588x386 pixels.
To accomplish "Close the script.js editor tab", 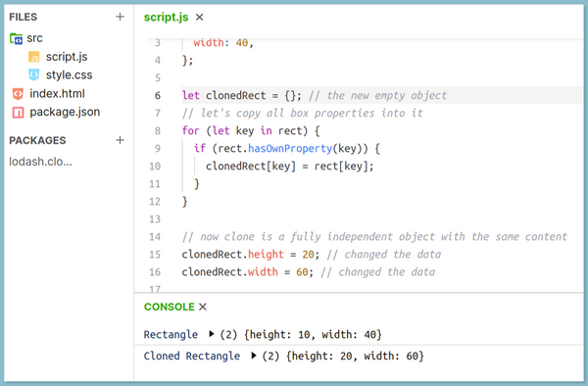I will pyautogui.click(x=200, y=18).
